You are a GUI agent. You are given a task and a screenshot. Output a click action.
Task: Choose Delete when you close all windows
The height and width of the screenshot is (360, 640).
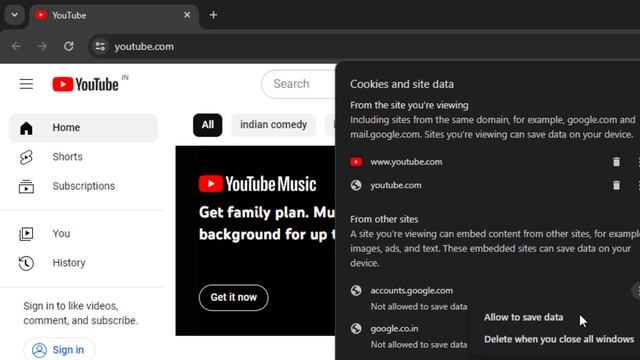(559, 339)
